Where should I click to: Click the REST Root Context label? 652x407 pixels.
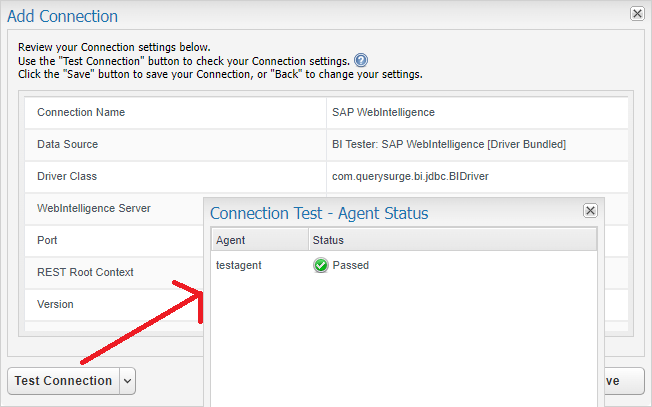(85, 272)
